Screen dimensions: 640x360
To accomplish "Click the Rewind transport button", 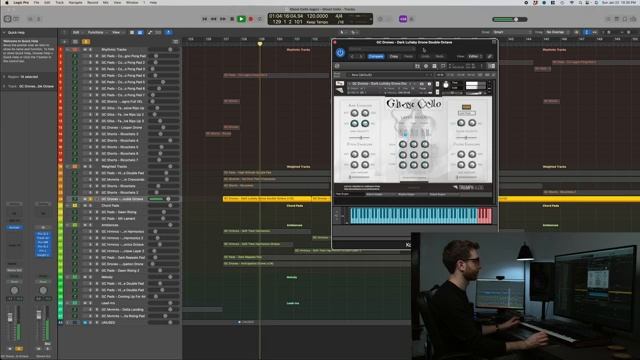I will [213, 19].
